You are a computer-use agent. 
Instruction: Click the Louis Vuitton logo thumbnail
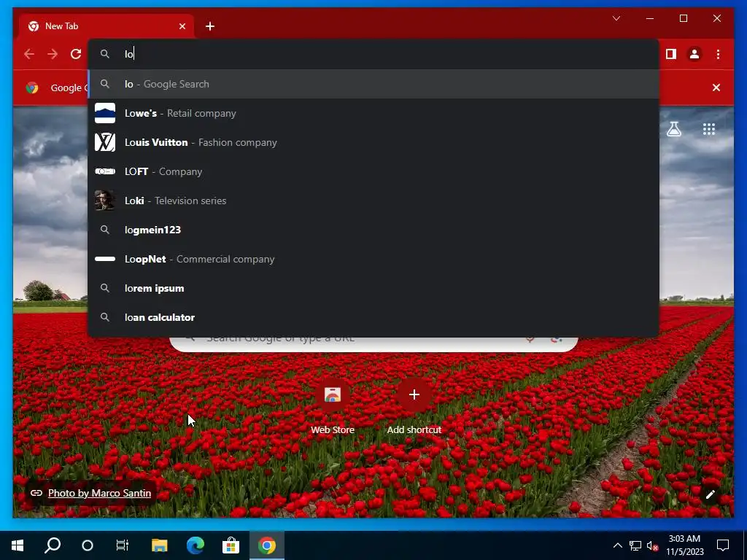point(105,142)
